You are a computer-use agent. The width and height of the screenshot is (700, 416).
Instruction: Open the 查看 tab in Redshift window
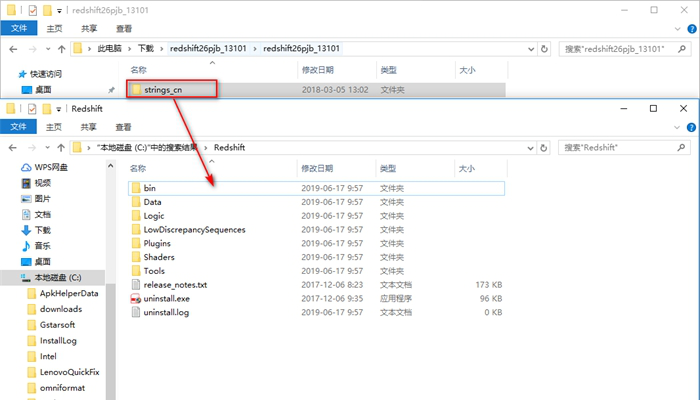click(124, 127)
